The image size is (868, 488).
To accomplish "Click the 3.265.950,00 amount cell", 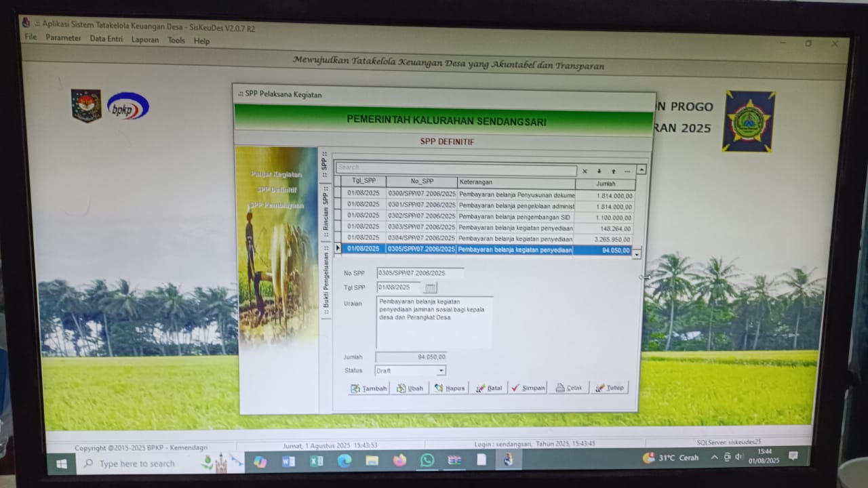I will click(x=604, y=239).
